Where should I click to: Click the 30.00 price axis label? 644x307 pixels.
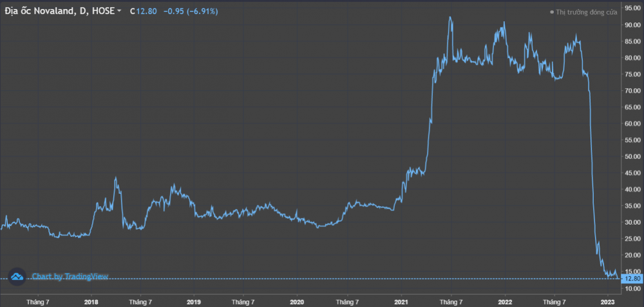[x=632, y=222]
